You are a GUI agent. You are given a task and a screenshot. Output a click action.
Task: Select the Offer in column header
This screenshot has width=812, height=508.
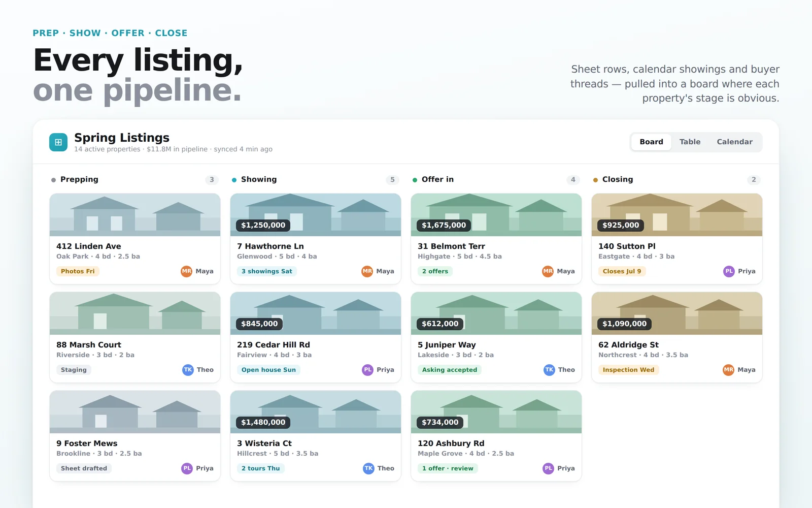437,179
